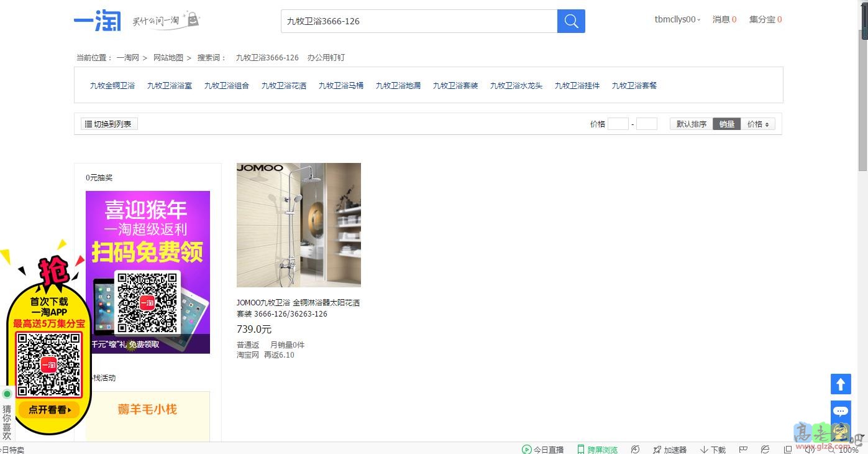
Task: Toggle 价格 price sort order
Action: click(x=758, y=124)
